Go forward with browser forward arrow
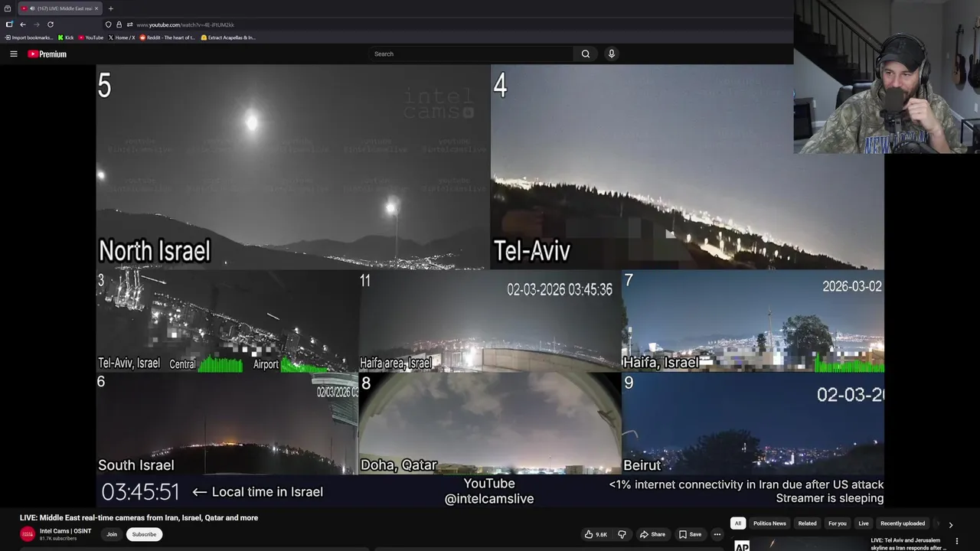The image size is (980, 551). pos(36,24)
